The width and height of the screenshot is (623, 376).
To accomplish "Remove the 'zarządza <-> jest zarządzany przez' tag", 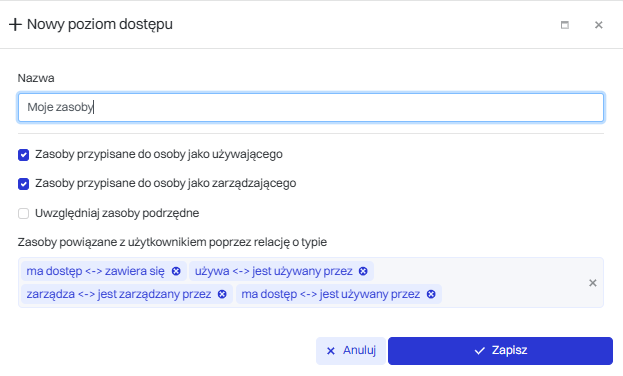I will coord(222,294).
